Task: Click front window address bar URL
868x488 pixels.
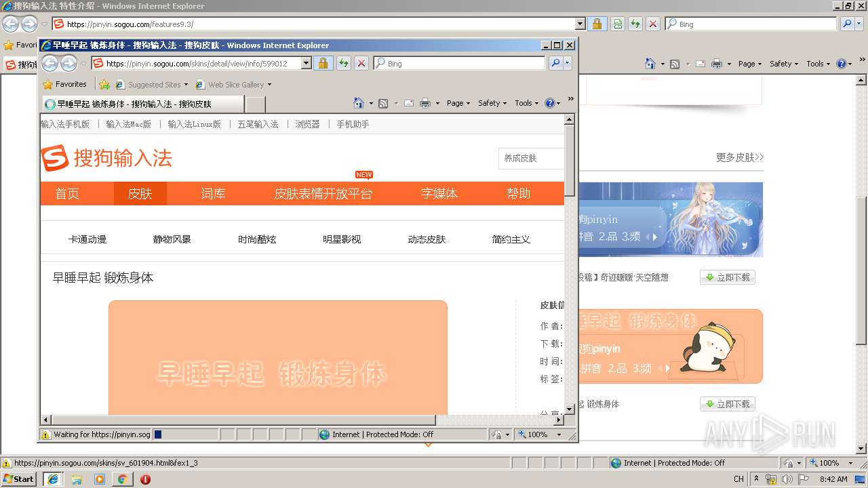Action: point(197,64)
